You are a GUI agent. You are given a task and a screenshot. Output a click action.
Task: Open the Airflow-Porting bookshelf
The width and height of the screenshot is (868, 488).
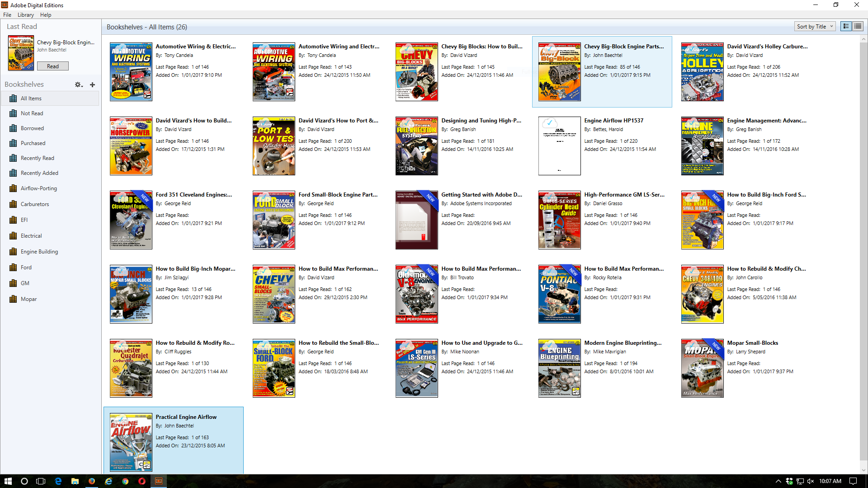(x=50, y=188)
